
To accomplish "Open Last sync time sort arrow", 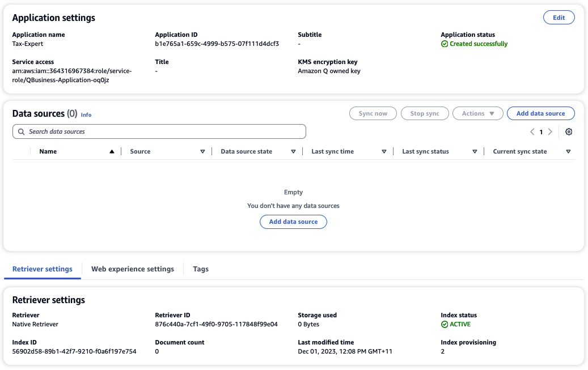I will pos(384,152).
